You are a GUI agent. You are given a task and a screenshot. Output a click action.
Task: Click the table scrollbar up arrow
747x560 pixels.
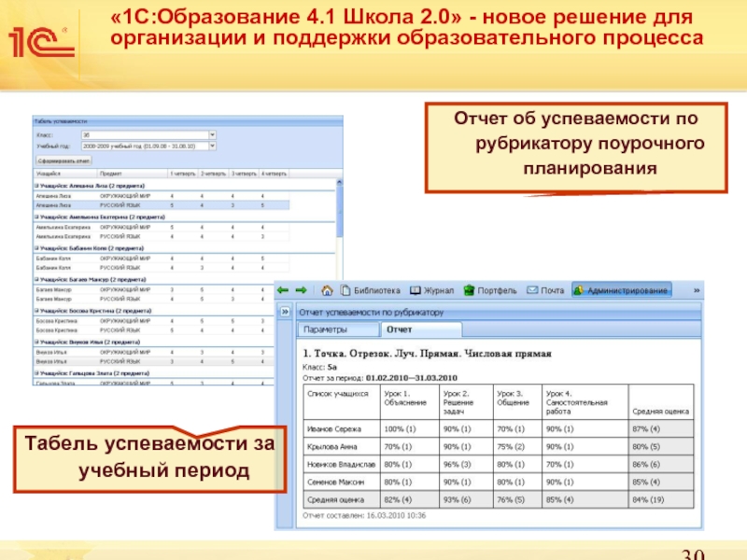[x=339, y=182]
